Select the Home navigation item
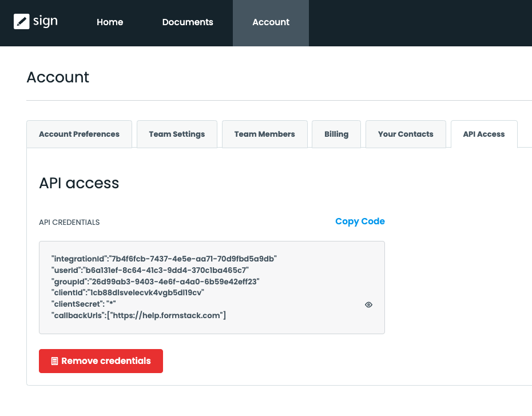The image size is (532, 416). pos(110,22)
